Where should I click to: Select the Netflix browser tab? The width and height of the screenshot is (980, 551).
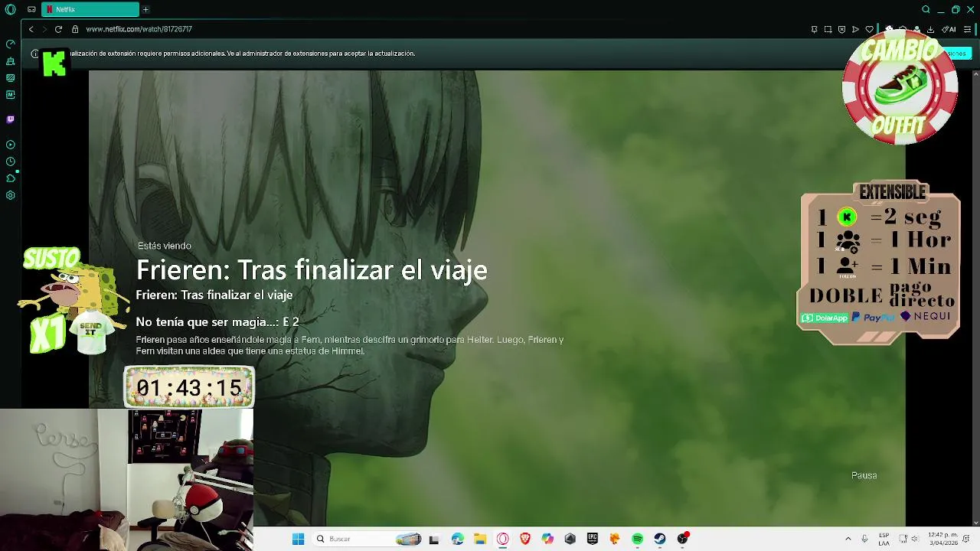click(90, 9)
